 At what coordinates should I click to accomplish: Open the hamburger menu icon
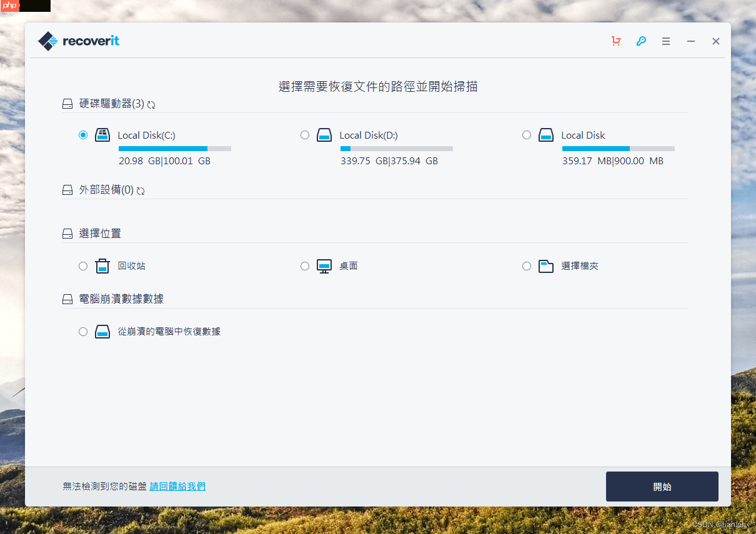[665, 41]
